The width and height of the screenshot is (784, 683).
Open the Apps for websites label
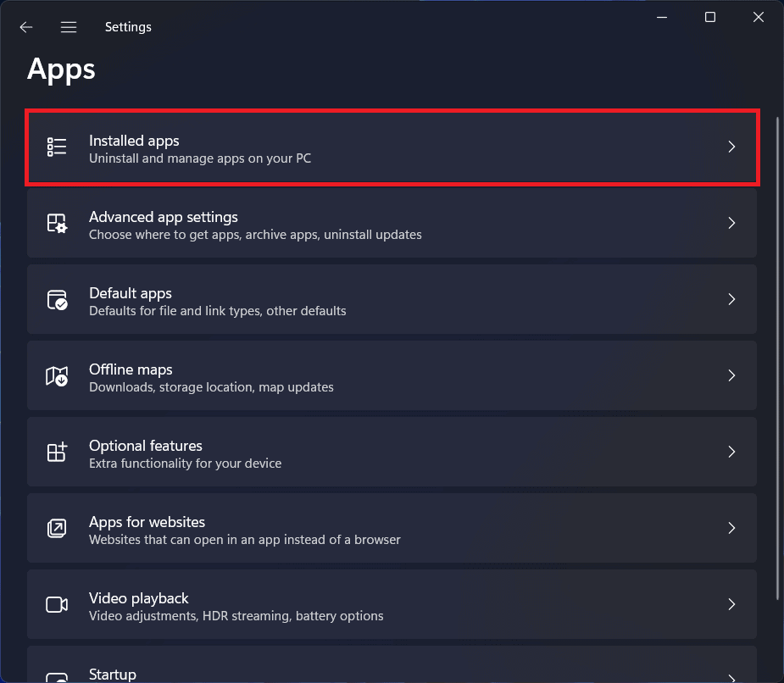click(147, 522)
